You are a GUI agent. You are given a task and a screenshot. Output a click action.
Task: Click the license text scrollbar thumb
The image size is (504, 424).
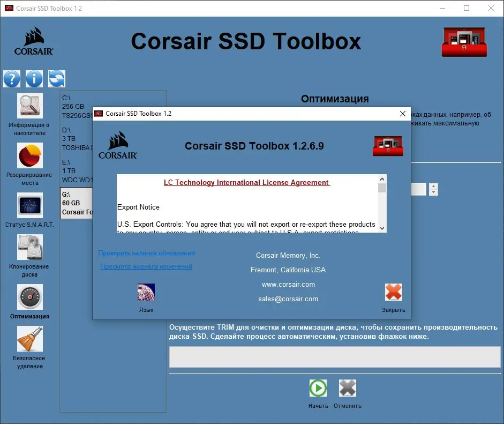point(382,188)
